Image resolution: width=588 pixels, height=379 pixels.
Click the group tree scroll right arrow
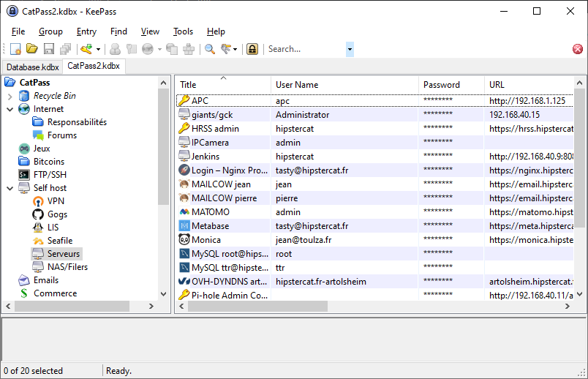[151, 307]
